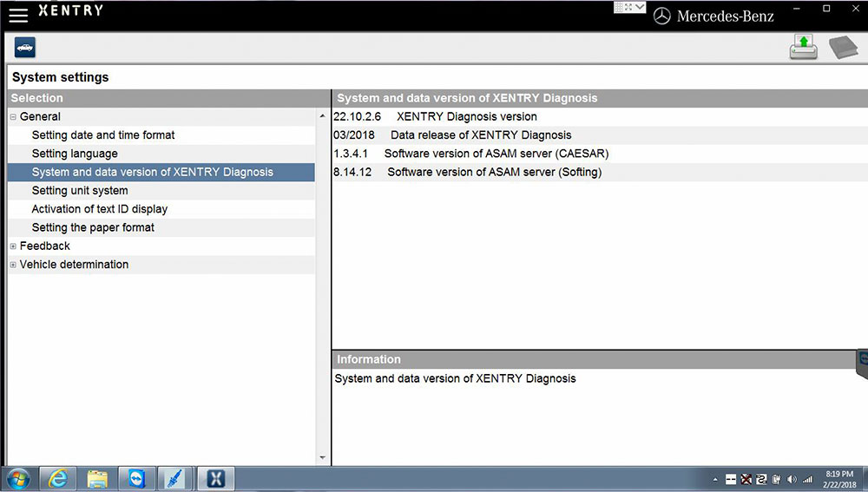Click the Mercedes-Benz star logo
This screenshot has width=868, height=492.
(x=661, y=16)
